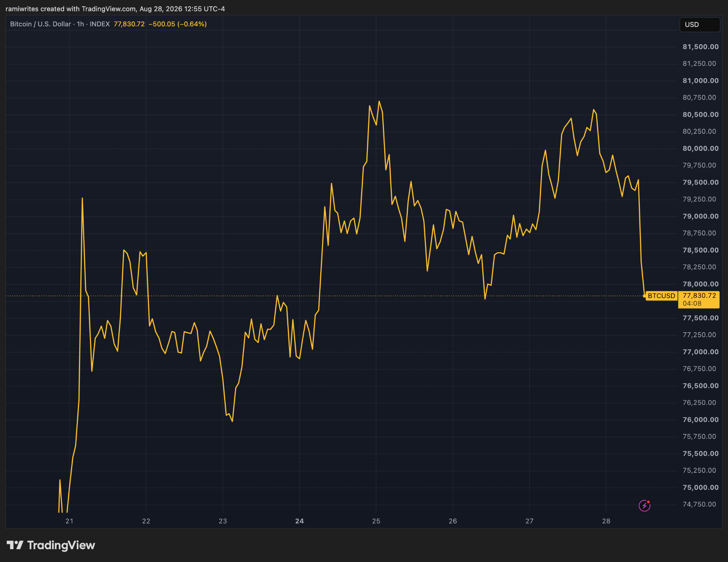Click the 79,000.00 price scale label
The height and width of the screenshot is (562, 728).
click(x=700, y=216)
